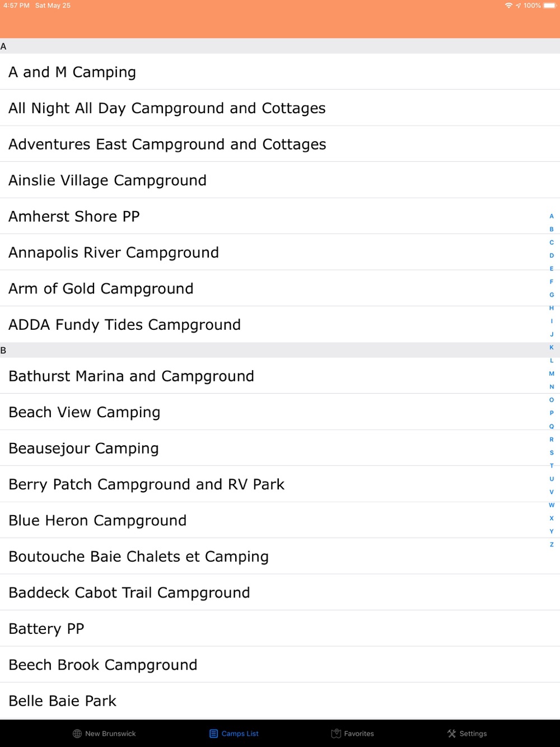Jump to letter Z in index
Screen dimensions: 560x747
552,544
